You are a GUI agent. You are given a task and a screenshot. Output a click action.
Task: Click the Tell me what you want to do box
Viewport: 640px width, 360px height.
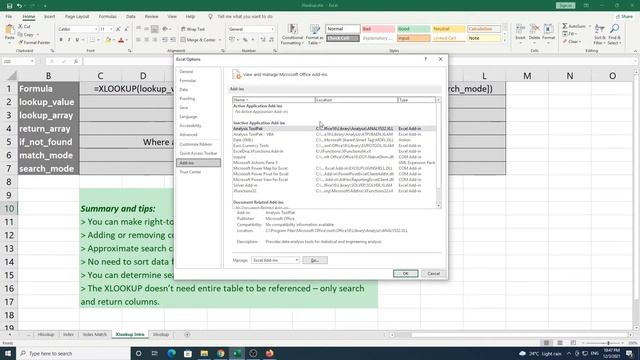[245, 17]
